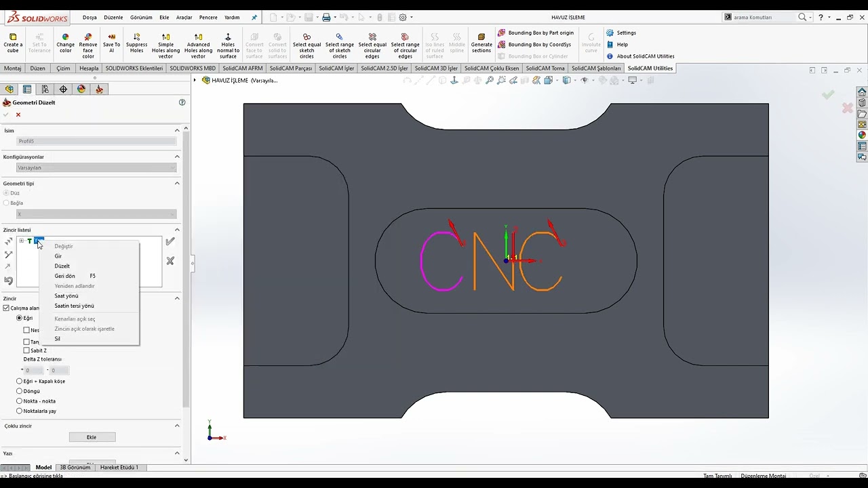The height and width of the screenshot is (488, 868).
Task: Collapse the Zincir listesi section
Action: tap(177, 230)
